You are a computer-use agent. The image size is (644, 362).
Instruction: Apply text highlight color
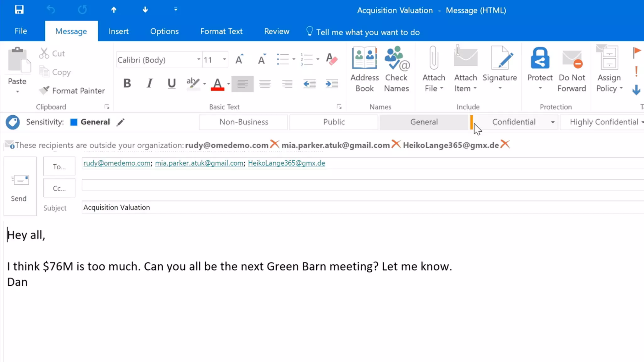(193, 84)
